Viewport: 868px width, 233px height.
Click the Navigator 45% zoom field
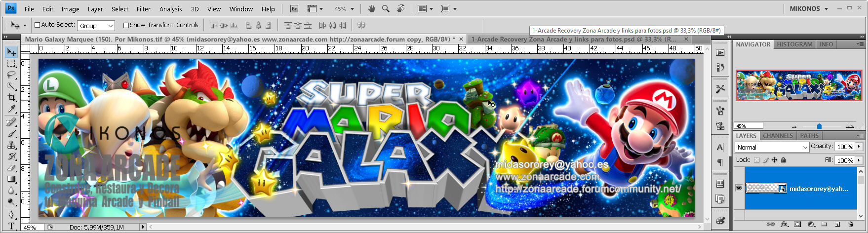(x=748, y=126)
